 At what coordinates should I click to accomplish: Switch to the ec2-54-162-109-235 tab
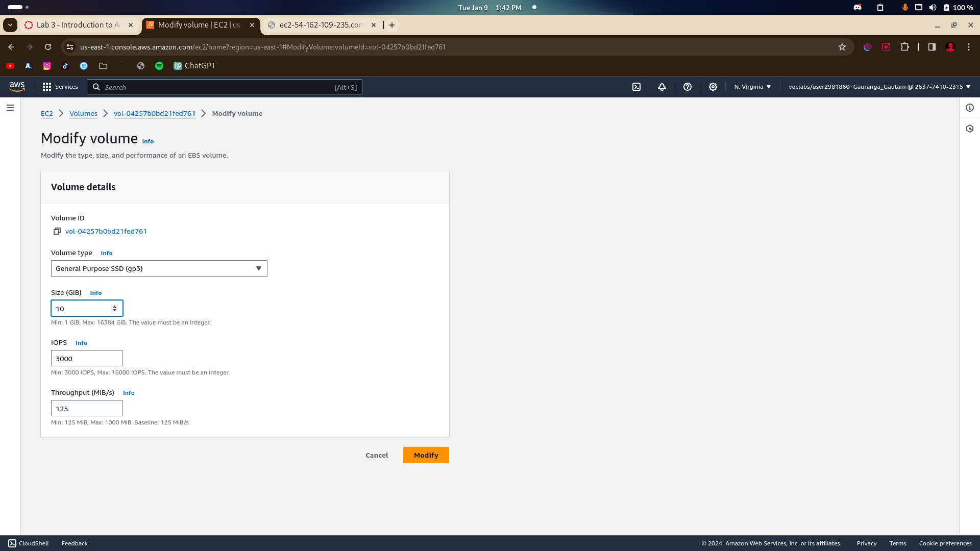321,25
